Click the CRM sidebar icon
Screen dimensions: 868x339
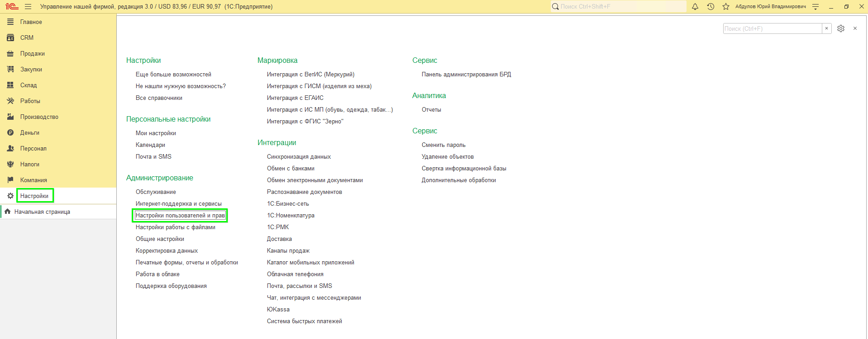(x=10, y=38)
